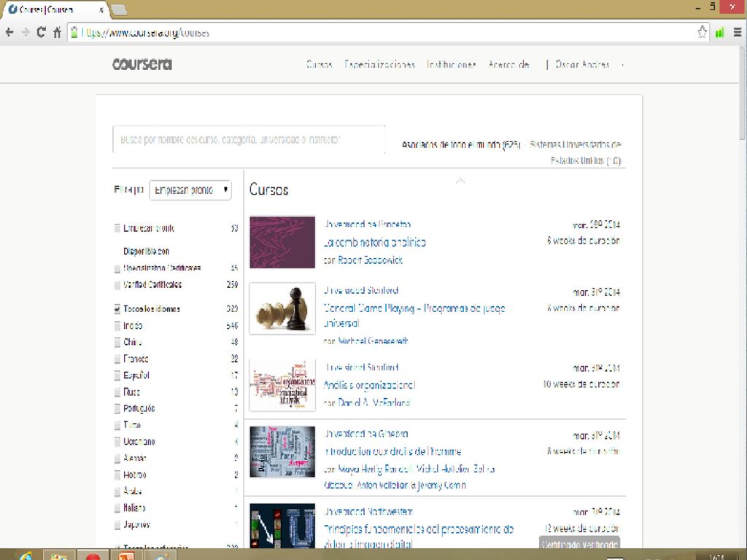This screenshot has width=747, height=560.
Task: Open the video processing course thumbnail
Action: point(282,526)
